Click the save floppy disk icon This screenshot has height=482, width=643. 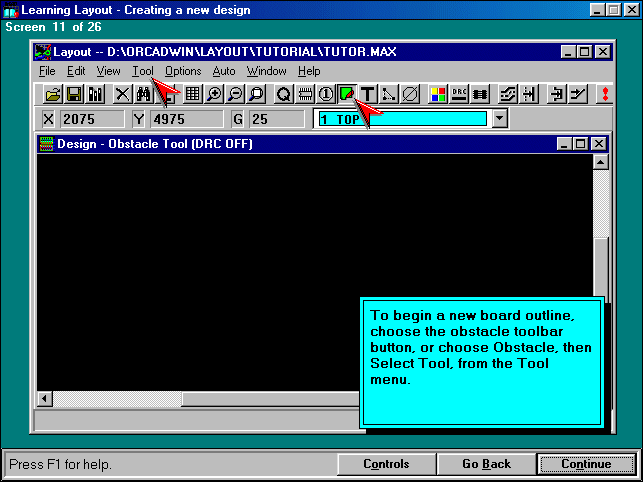(74, 94)
